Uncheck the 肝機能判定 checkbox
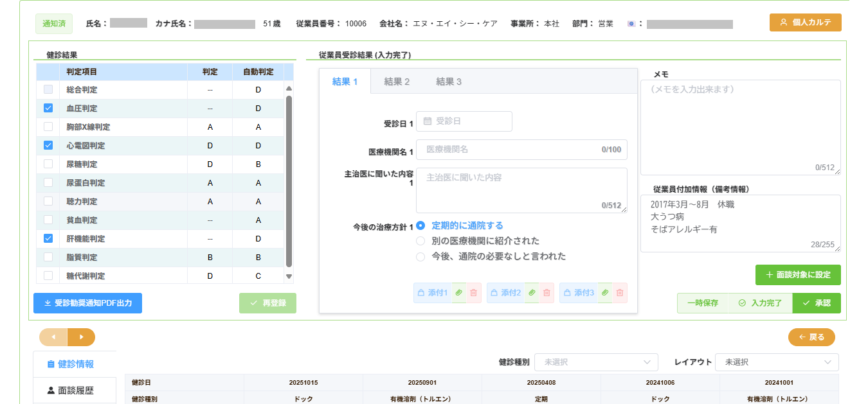This screenshot has height=404, width=868. coord(48,238)
